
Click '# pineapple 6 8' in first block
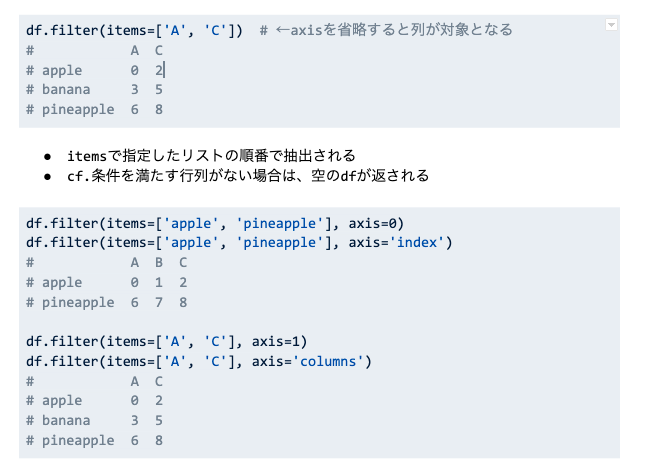[x=94, y=109]
